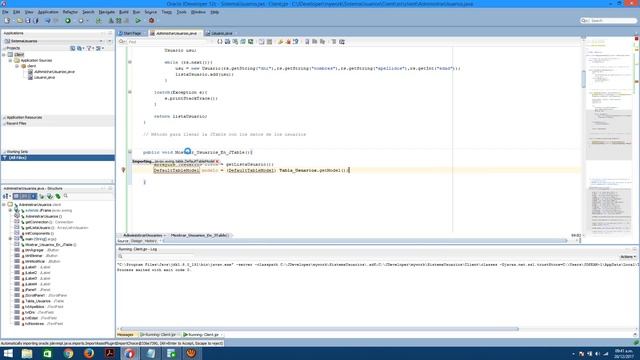640x360 pixels.
Task: Click the Find field in the editor toolbar
Action: (167, 42)
